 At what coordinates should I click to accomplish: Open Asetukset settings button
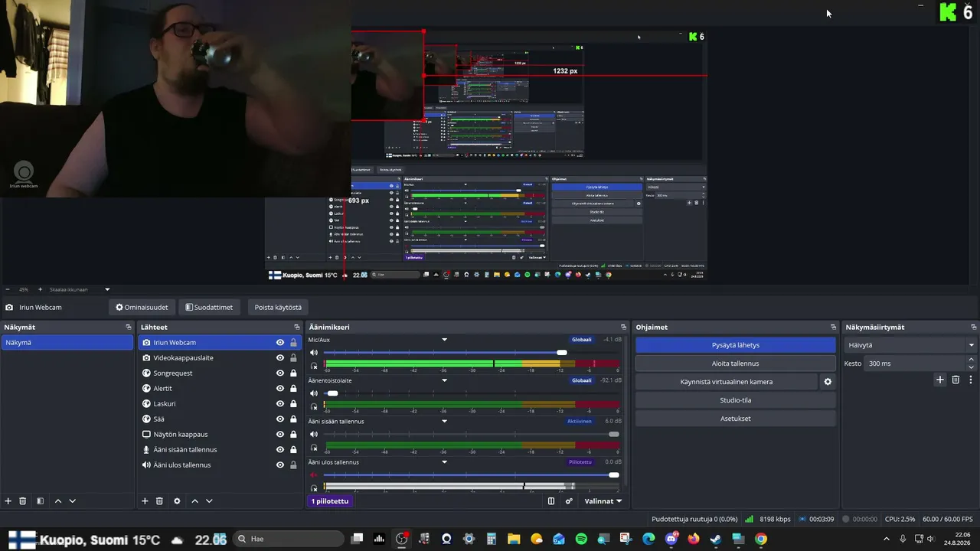point(736,419)
